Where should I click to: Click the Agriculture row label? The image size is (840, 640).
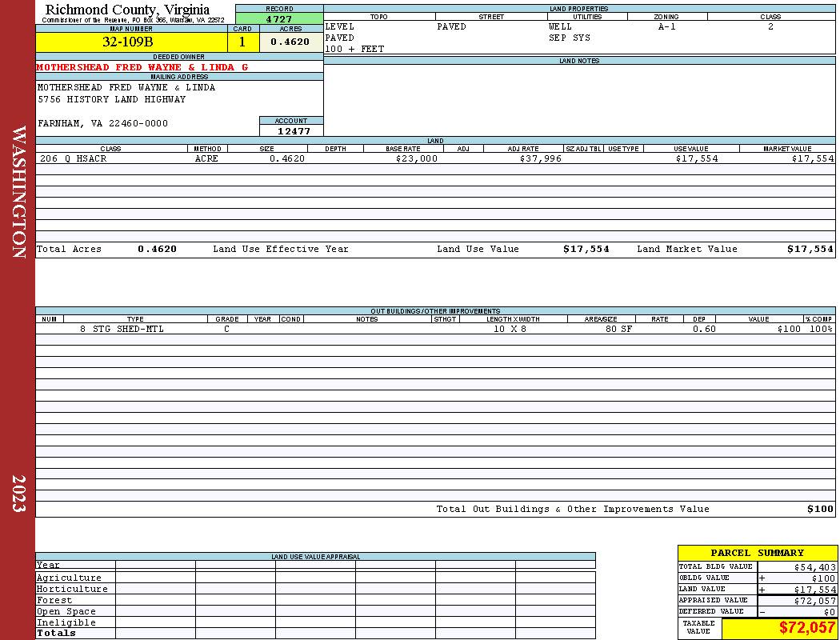pos(69,578)
